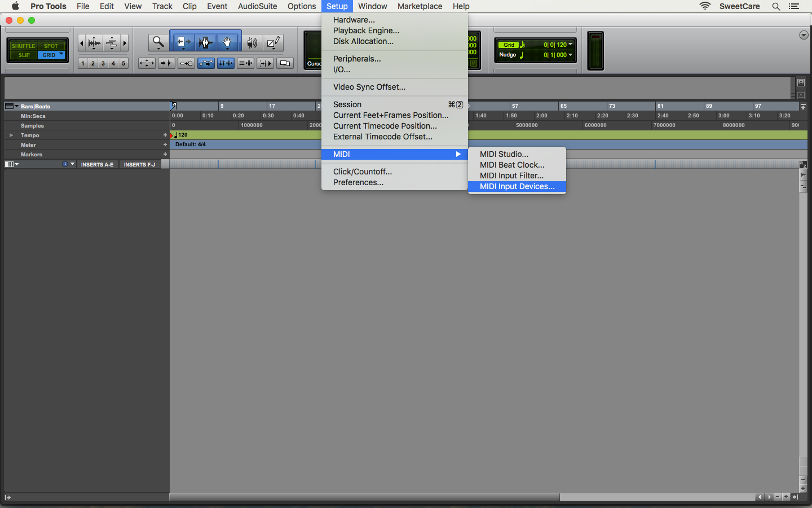Toggle Link Timeline and Edit Selection

(x=226, y=63)
